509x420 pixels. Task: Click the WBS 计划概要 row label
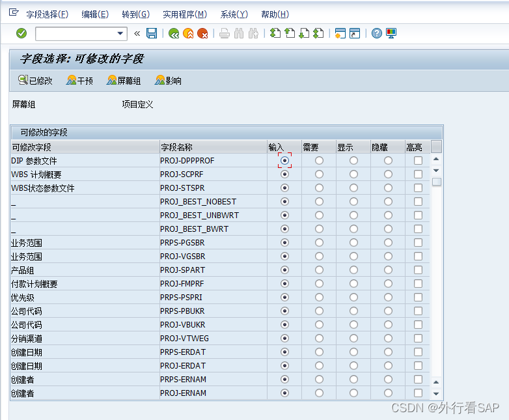click(36, 175)
